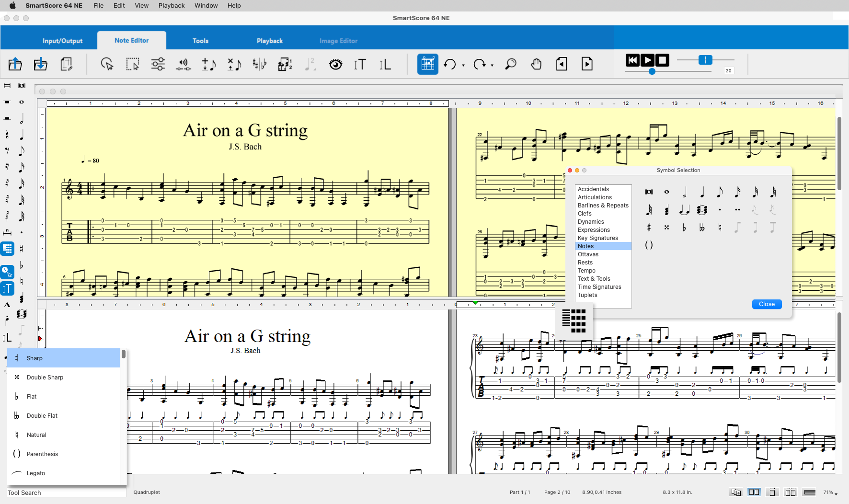Open the Apple menu

tap(12, 5)
